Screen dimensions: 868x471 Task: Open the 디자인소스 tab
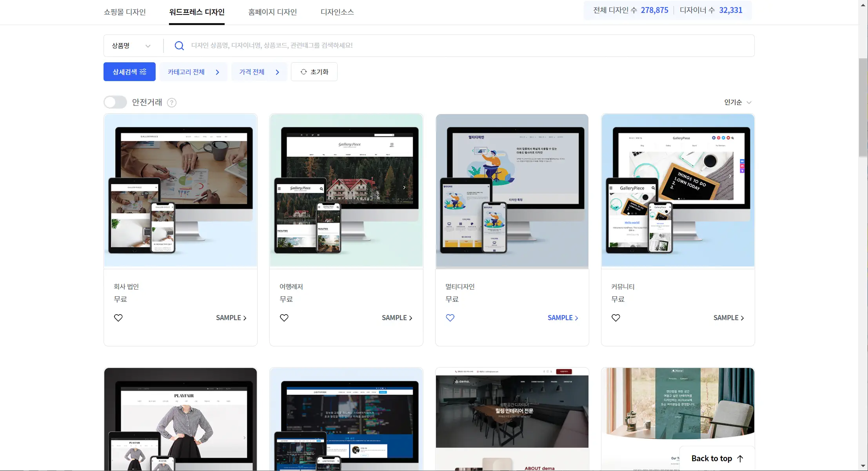click(x=337, y=12)
